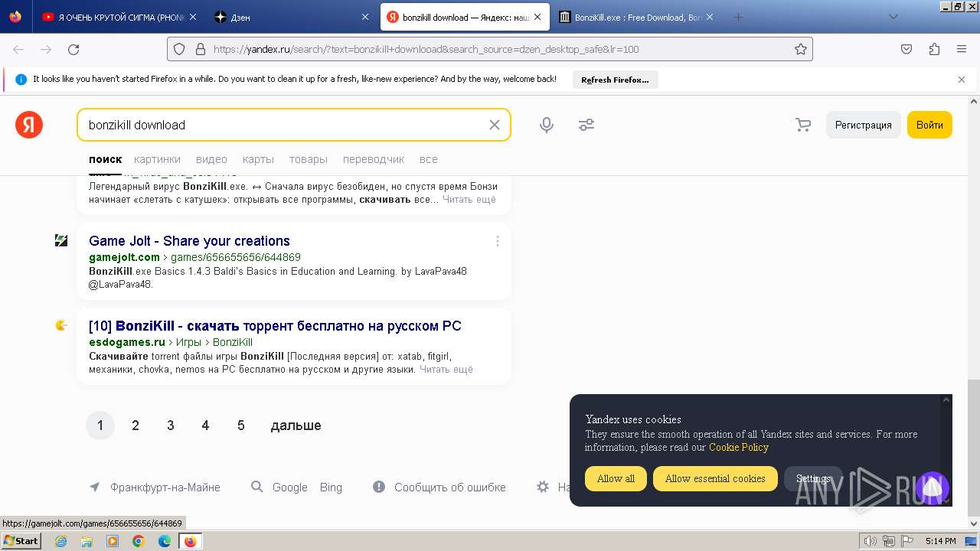Open the Cookie Policy link

click(x=738, y=447)
